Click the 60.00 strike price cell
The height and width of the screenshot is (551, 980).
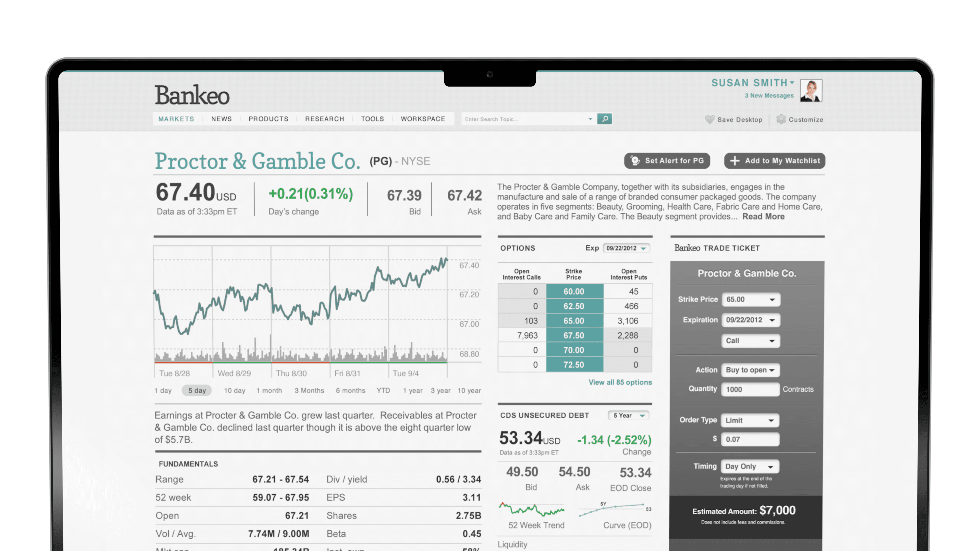coord(574,292)
